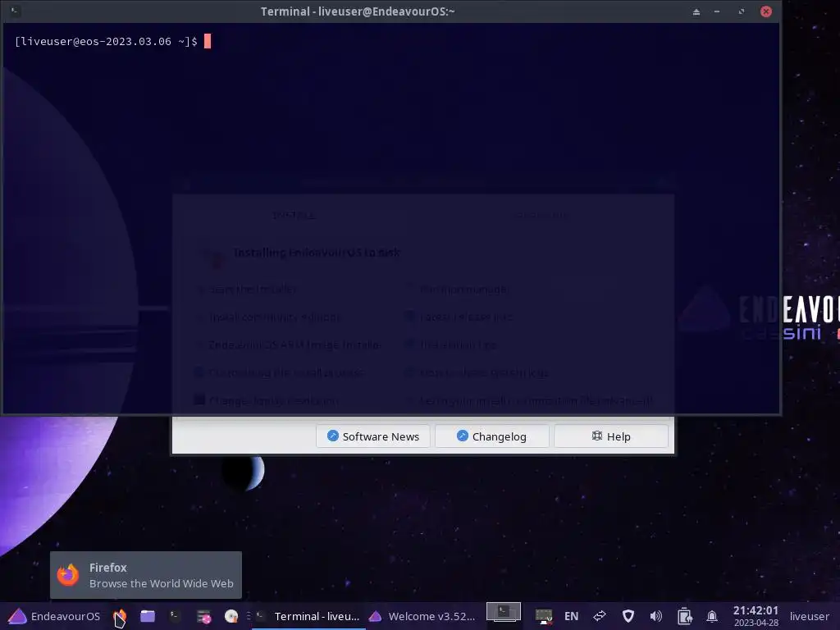The image size is (840, 630).
Task: Click the terminal icon in titlebar
Action: point(16,11)
